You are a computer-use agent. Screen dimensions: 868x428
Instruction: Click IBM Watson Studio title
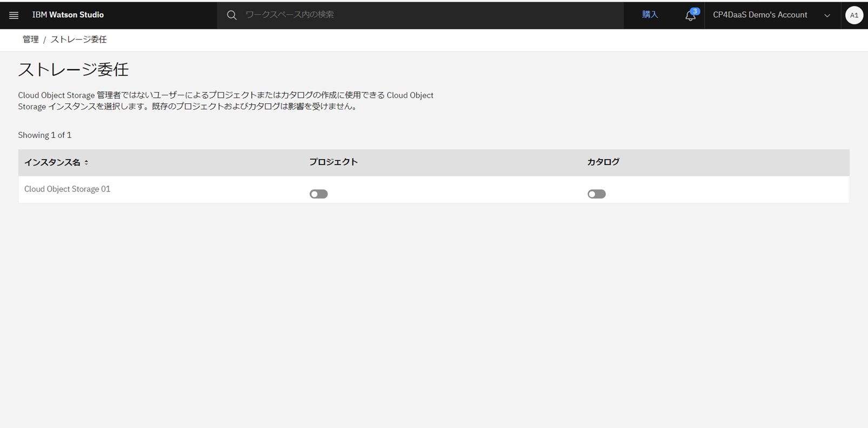click(x=68, y=15)
